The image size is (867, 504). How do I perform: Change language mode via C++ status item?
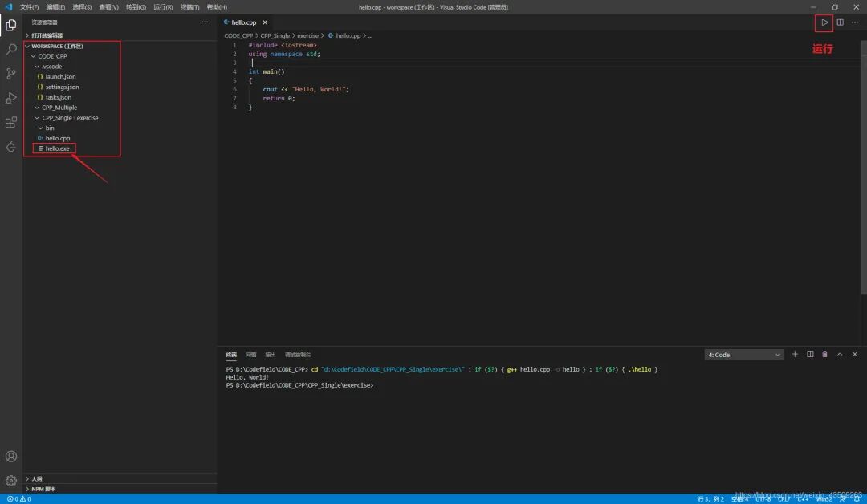[803, 499]
